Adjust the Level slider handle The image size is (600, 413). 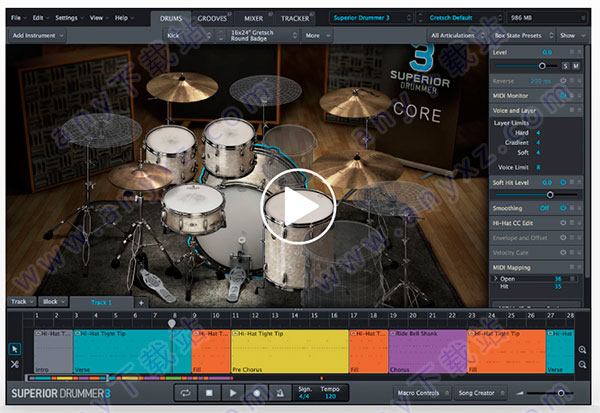[542, 66]
